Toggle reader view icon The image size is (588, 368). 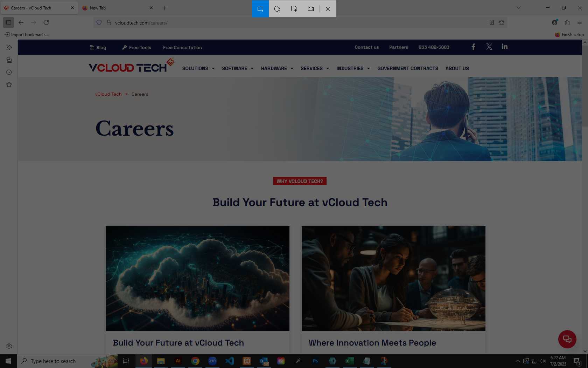click(492, 23)
